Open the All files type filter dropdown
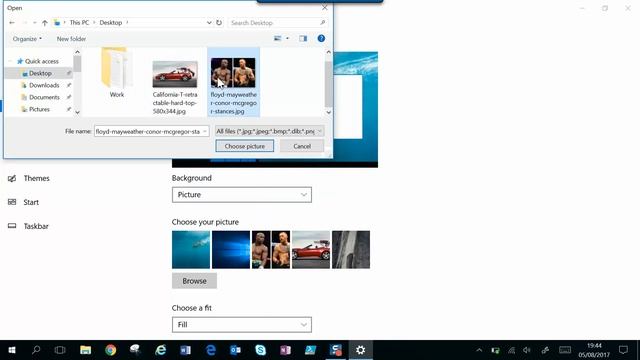 pos(269,131)
